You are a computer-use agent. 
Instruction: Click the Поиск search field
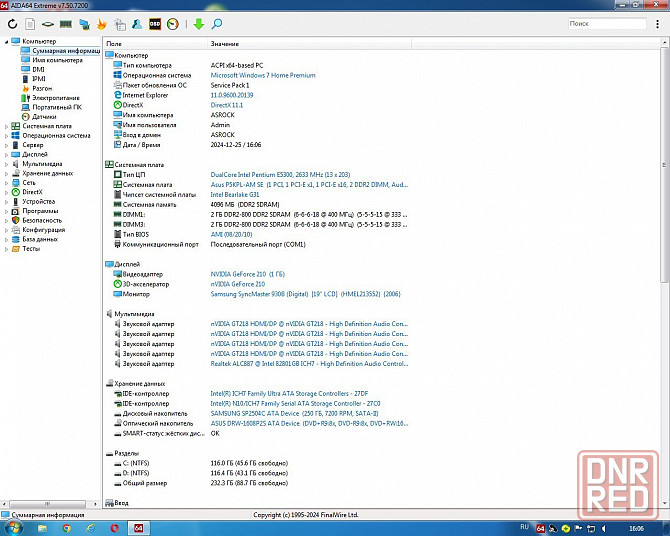(607, 24)
